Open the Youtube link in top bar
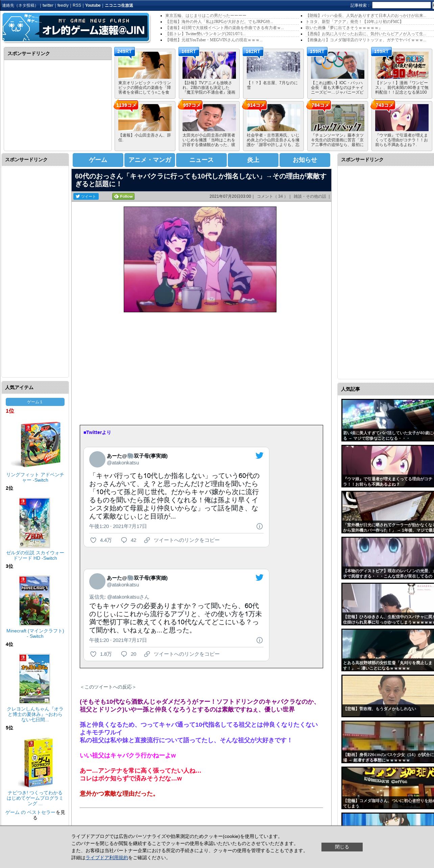 [93, 5]
